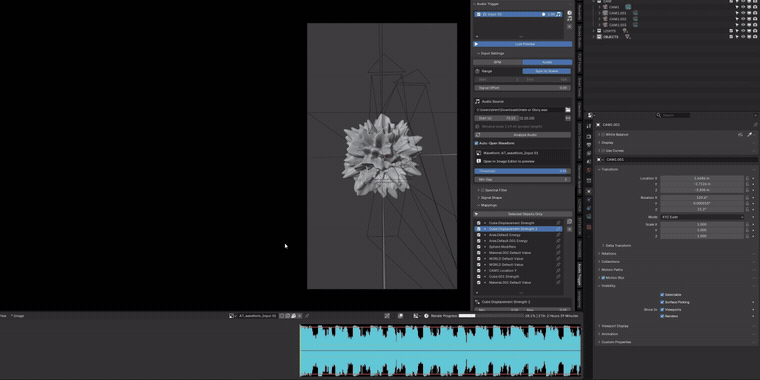
Task: Click the audio source file path field
Action: click(x=519, y=110)
